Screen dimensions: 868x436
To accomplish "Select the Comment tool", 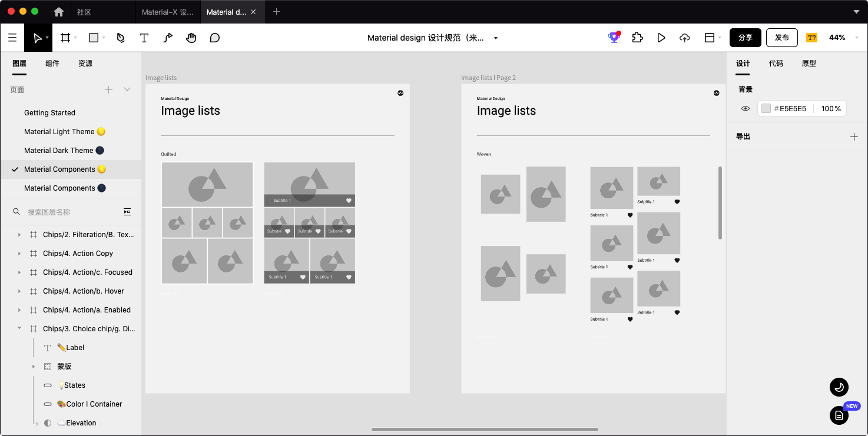I will tap(215, 38).
